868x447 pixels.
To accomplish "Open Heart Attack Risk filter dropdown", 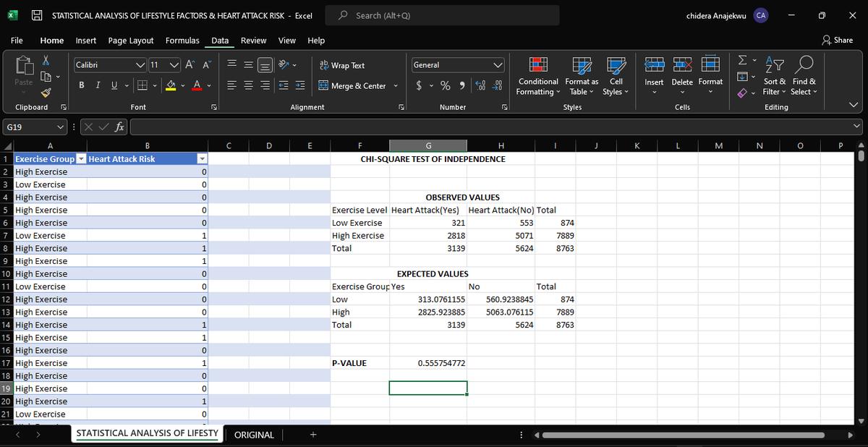I will 203,159.
